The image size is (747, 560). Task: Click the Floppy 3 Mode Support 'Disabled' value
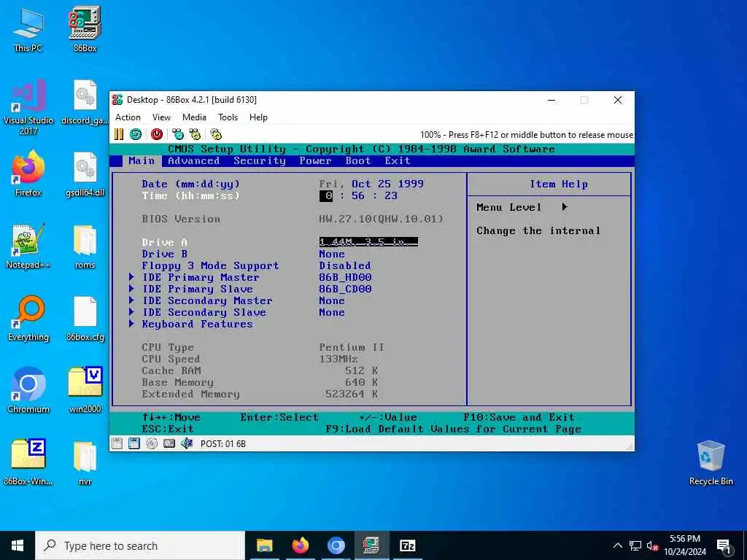coord(345,265)
